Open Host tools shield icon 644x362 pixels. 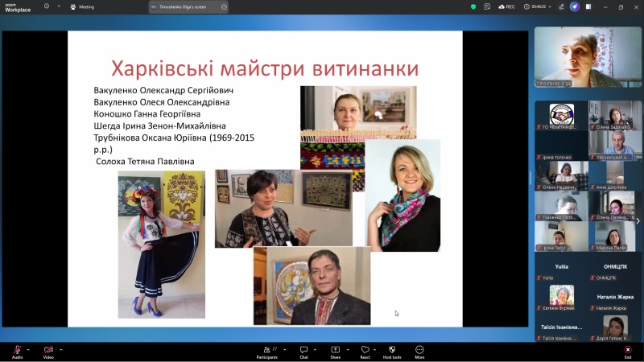[x=392, y=350]
